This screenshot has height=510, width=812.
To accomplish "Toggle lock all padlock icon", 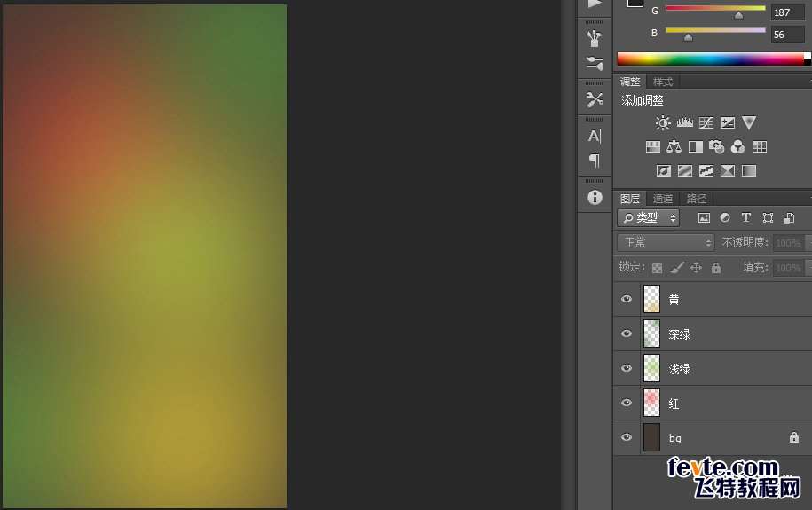I will [x=715, y=268].
